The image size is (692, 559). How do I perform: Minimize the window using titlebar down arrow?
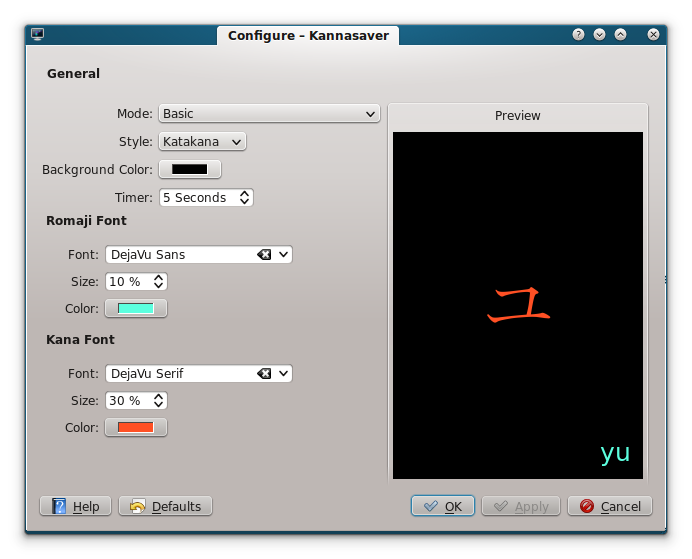(x=599, y=34)
